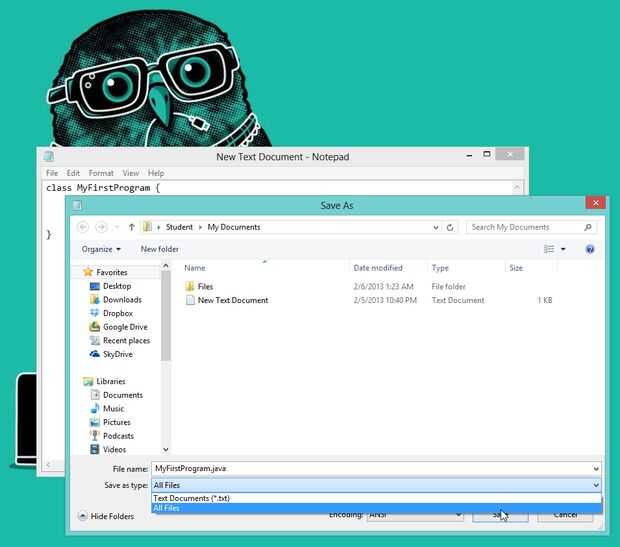Open the Organize dropdown menu
This screenshot has height=547, width=620.
tap(101, 249)
